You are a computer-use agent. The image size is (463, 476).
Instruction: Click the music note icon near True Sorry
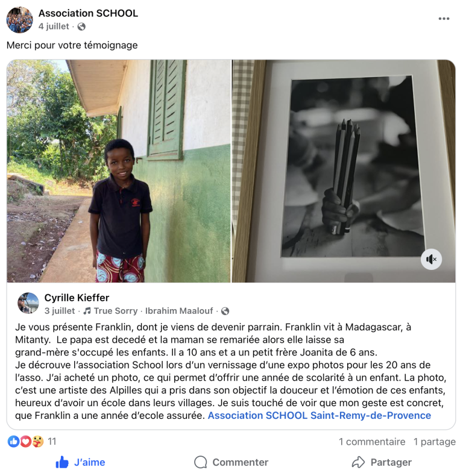click(x=87, y=311)
